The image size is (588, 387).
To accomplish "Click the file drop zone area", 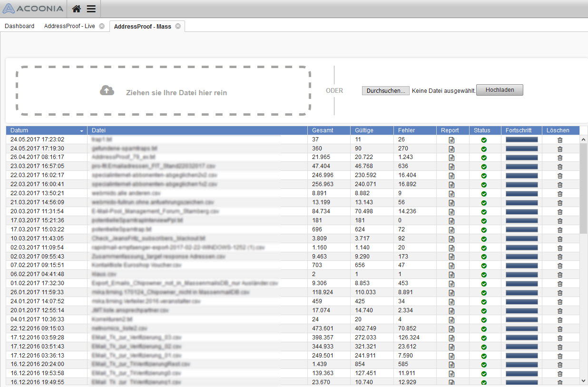I will [163, 90].
